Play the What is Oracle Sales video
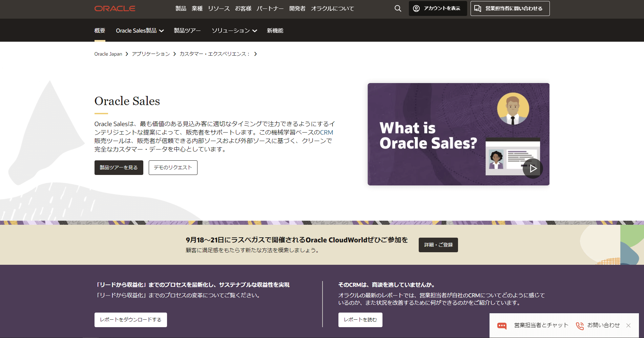This screenshot has height=338, width=644. pos(533,168)
